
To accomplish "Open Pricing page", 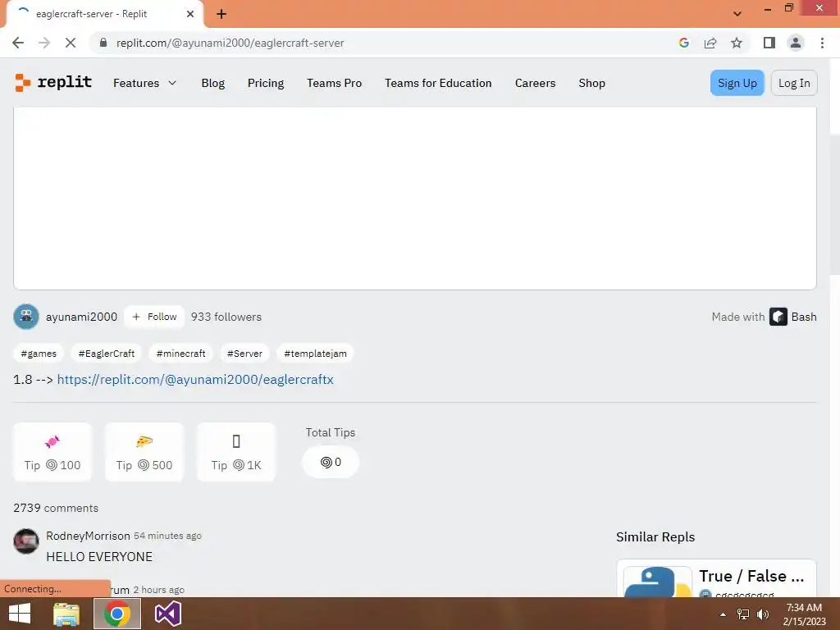I will click(x=266, y=83).
